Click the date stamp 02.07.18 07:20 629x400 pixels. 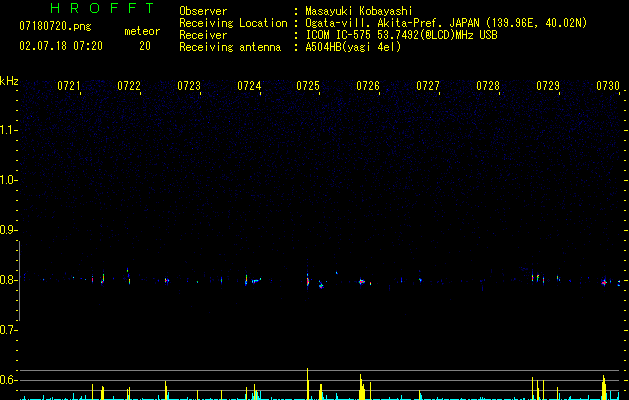61,46
